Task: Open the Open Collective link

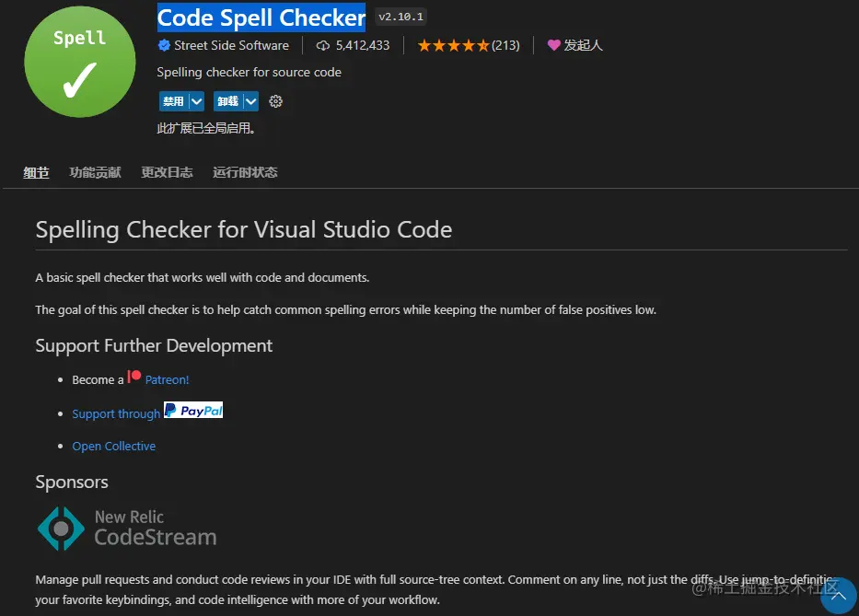Action: pos(114,446)
